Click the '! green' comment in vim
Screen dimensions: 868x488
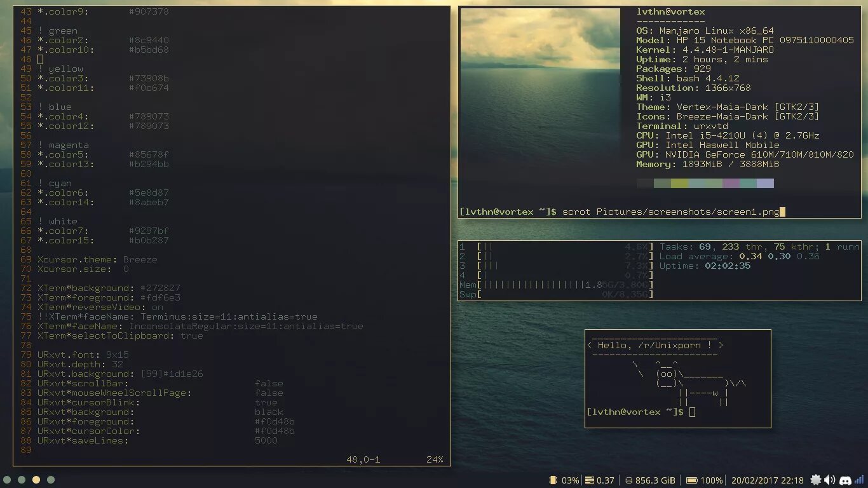coord(57,30)
